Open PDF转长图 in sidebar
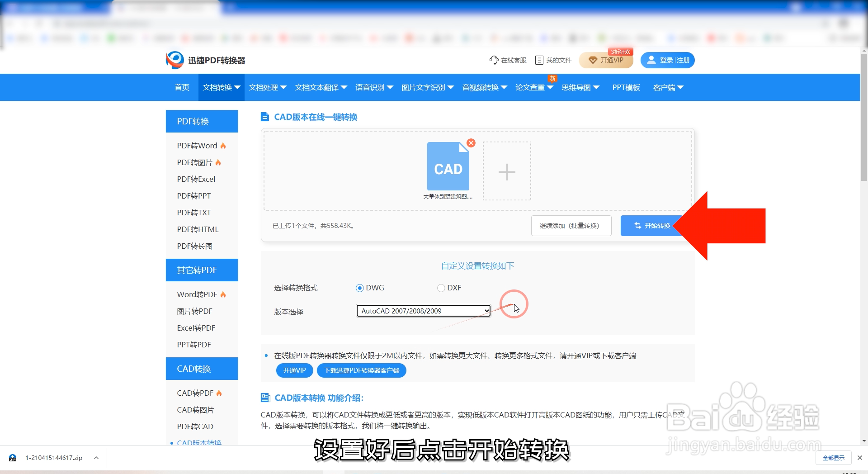The height and width of the screenshot is (474, 868). click(x=195, y=246)
